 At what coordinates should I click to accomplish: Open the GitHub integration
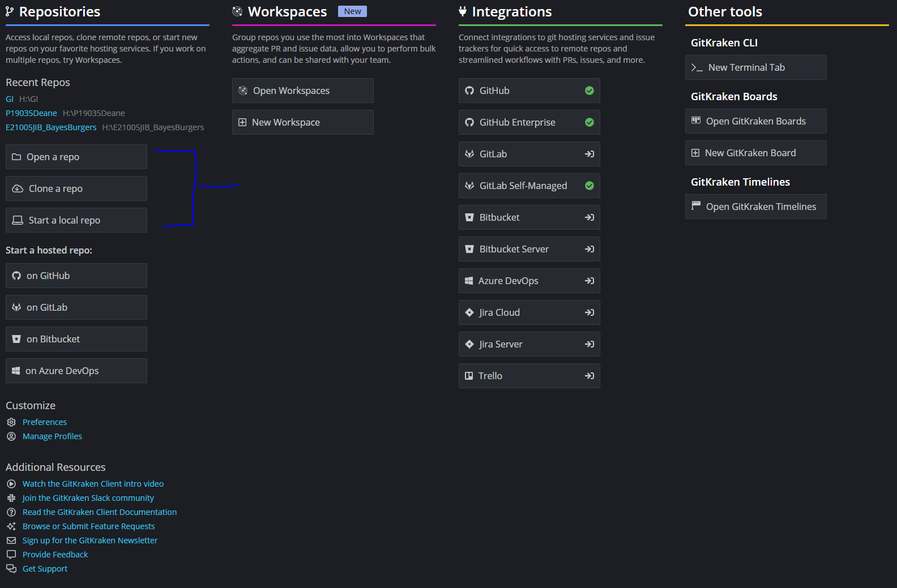[x=529, y=91]
